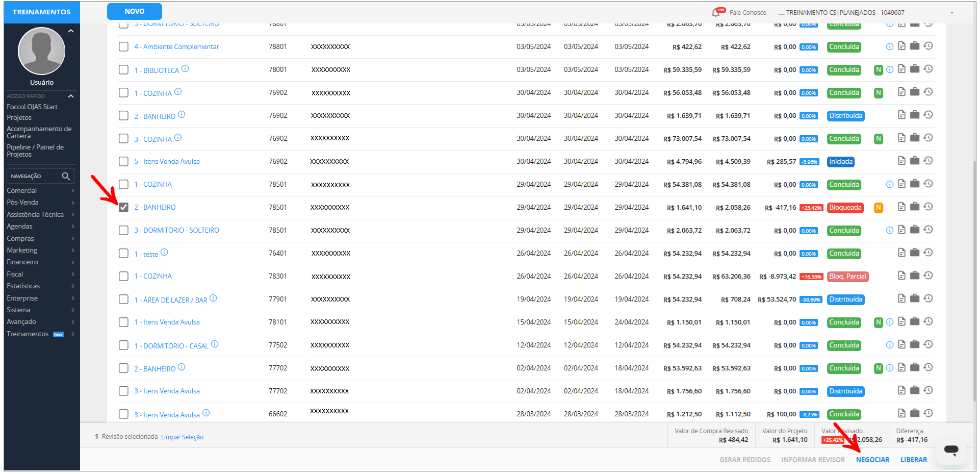Click the NEGOCIAR button

coord(872,460)
